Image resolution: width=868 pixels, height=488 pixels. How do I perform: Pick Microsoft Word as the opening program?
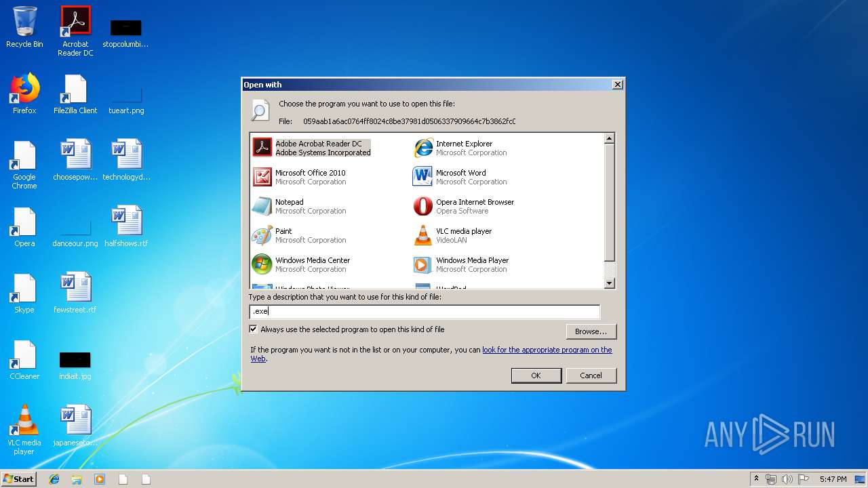pyautogui.click(x=460, y=177)
